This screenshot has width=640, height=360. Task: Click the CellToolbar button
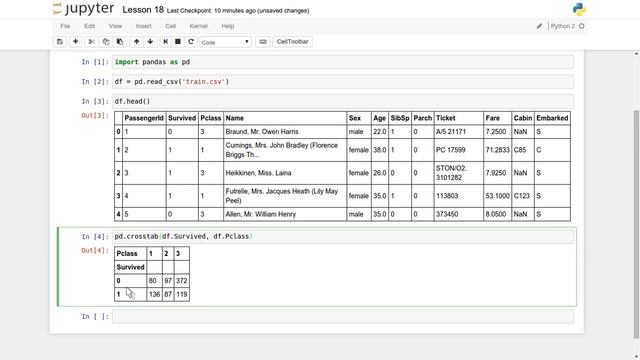pos(293,42)
